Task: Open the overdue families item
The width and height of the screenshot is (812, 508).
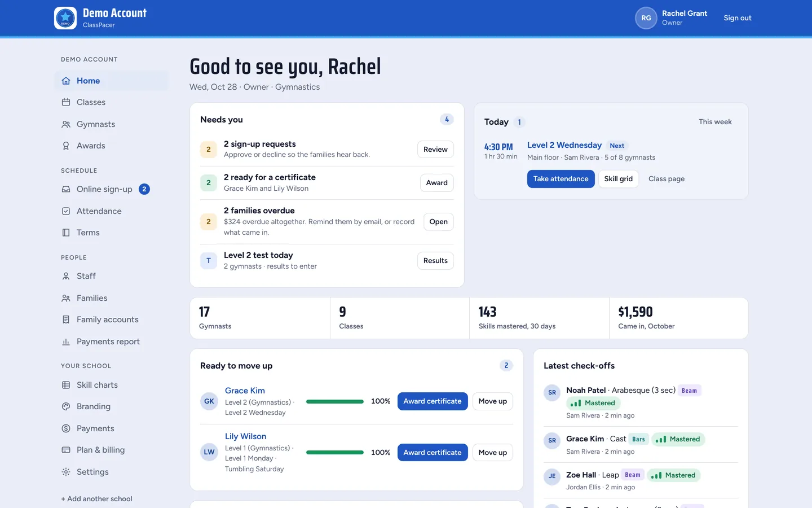Action: coord(438,222)
